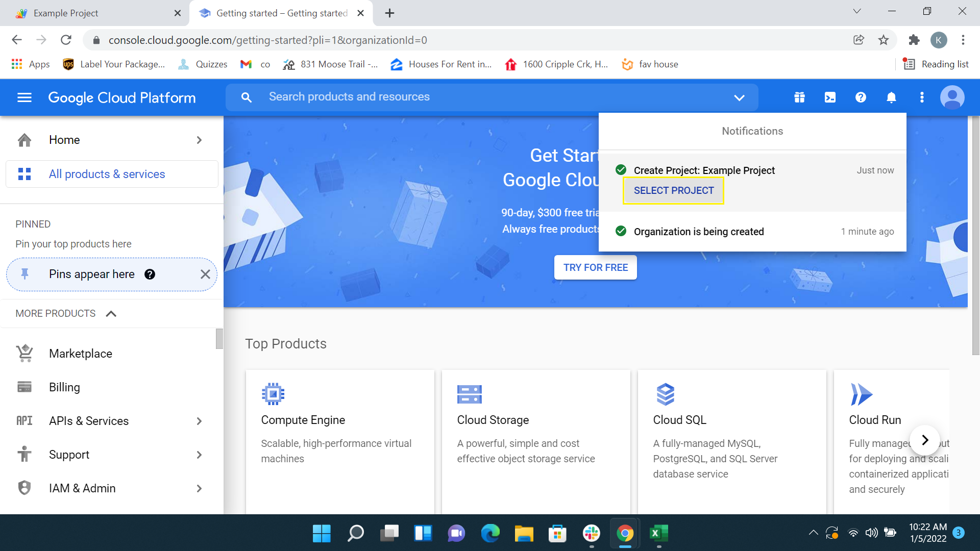Collapse the MORE PRODUCTS section
Viewport: 980px width, 551px height.
pyautogui.click(x=111, y=313)
